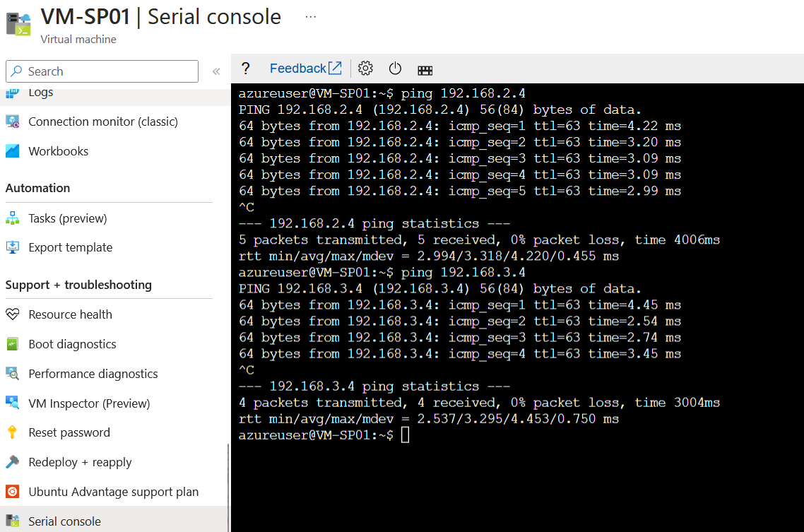Image resolution: width=804 pixels, height=532 pixels.
Task: Open the Feedback link
Action: pyautogui.click(x=298, y=68)
